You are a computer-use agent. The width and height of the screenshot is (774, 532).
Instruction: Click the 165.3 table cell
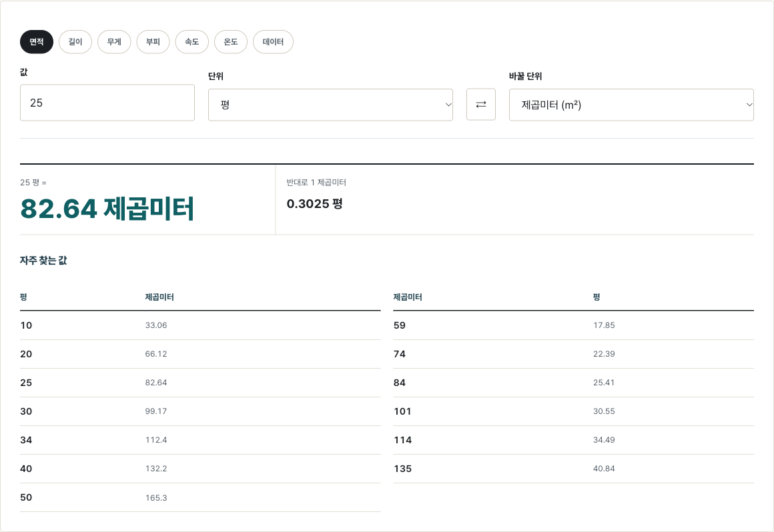156,498
